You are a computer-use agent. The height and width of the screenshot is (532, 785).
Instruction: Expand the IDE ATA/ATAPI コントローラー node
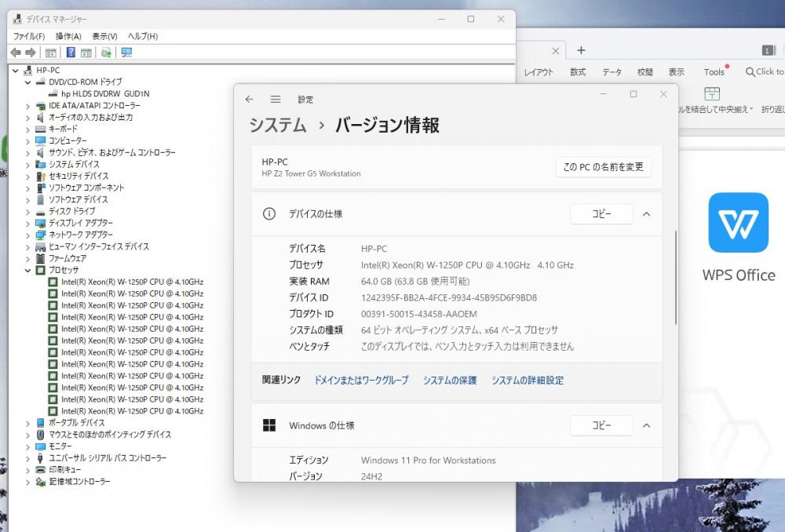pyautogui.click(x=28, y=106)
